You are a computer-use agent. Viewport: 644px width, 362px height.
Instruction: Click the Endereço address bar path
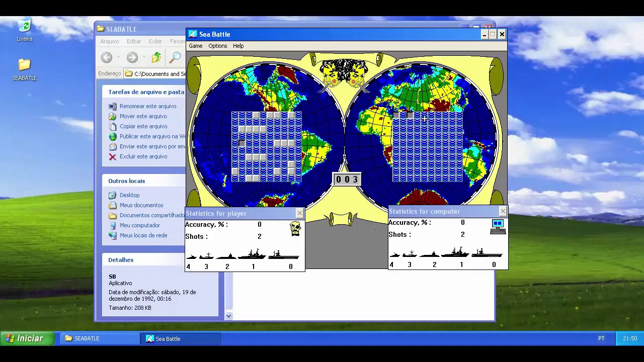[155, 74]
